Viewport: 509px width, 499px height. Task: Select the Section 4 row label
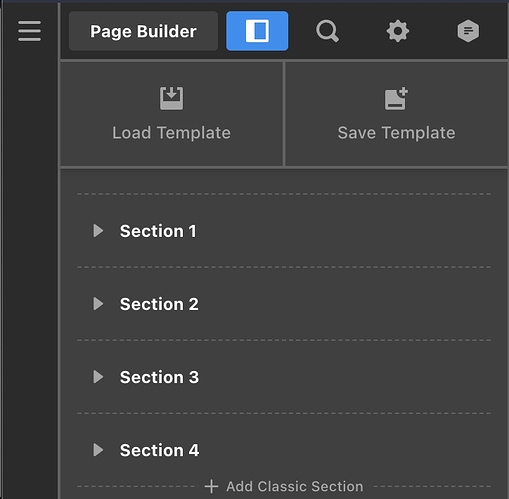[x=160, y=450]
